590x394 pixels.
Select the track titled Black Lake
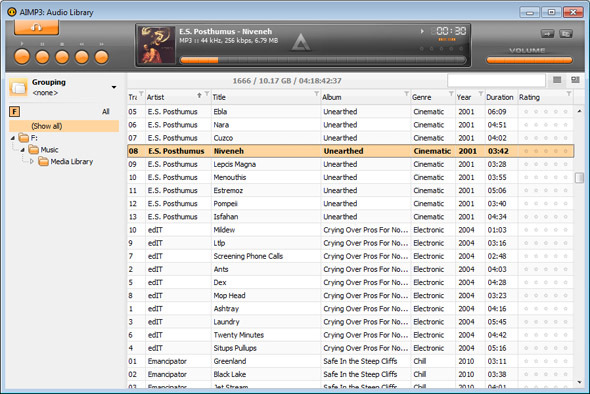click(350, 374)
